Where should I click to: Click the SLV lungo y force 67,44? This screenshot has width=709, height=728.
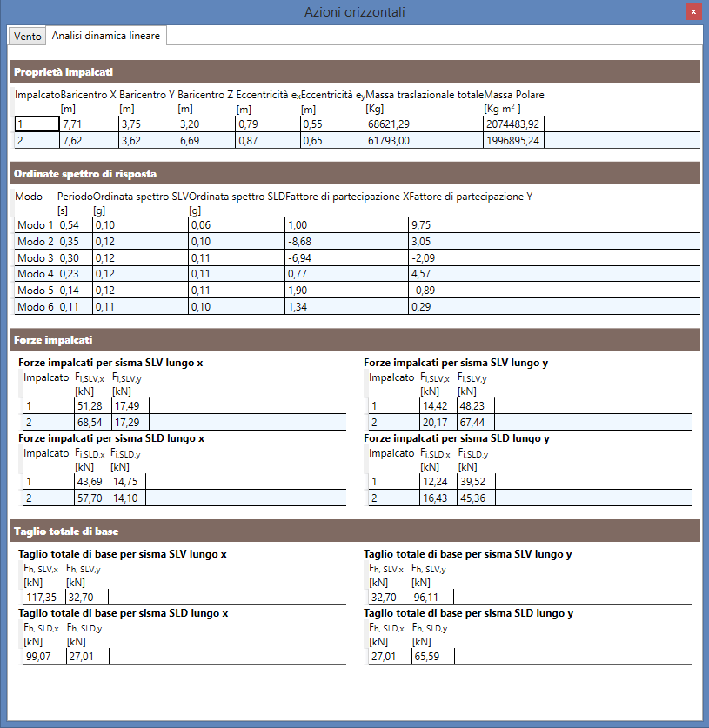pyautogui.click(x=476, y=423)
